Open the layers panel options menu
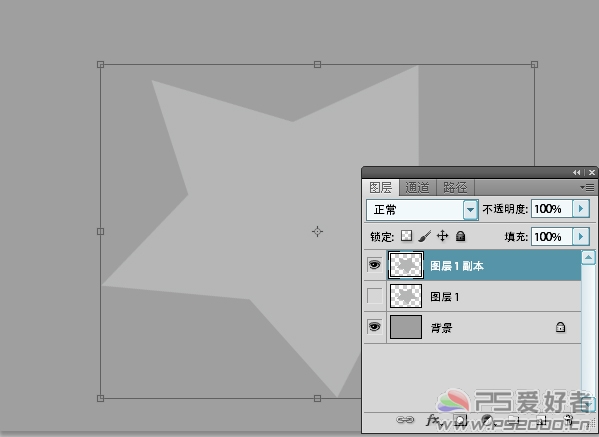599x437 pixels. tap(587, 187)
